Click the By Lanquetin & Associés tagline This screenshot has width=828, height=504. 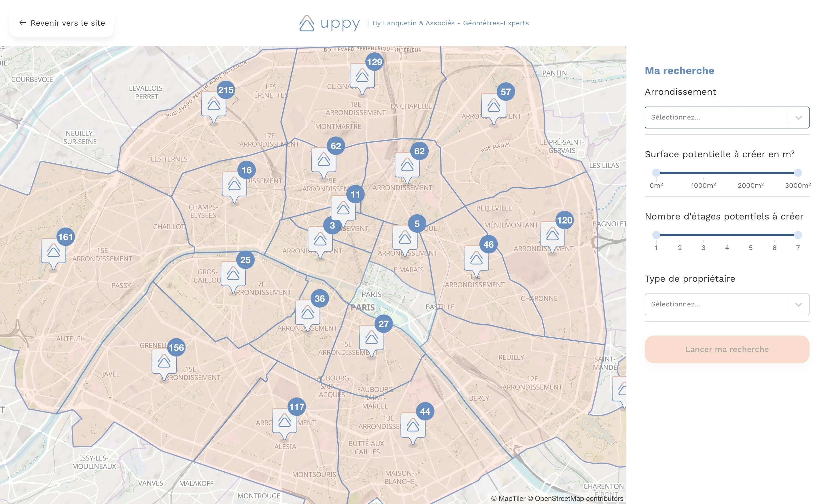(x=450, y=23)
